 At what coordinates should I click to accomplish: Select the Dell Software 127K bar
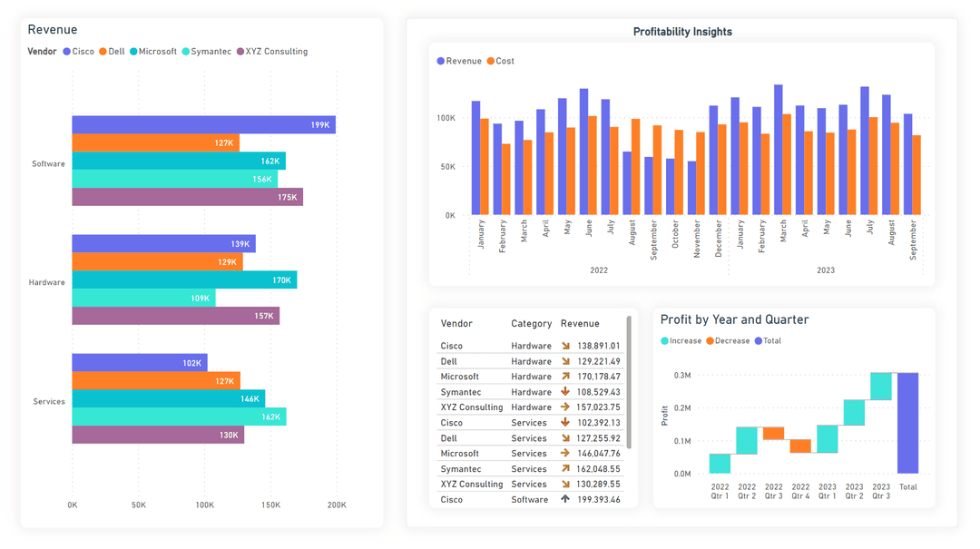156,142
